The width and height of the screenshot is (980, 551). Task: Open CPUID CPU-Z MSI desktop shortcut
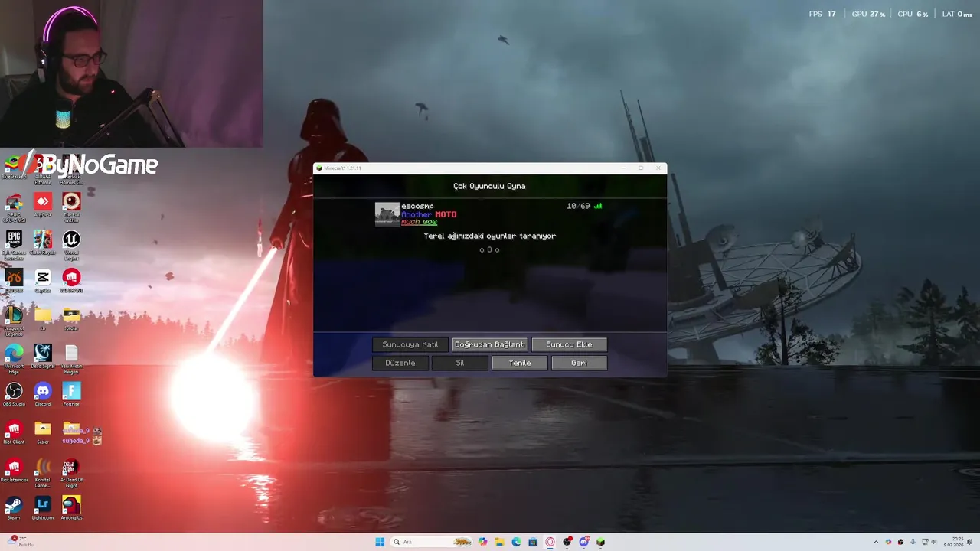[x=14, y=207]
